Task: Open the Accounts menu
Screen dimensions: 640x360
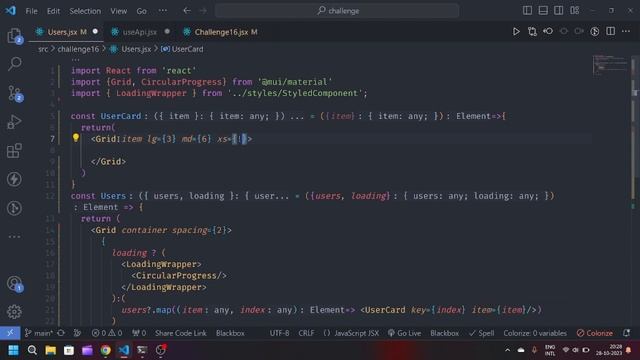Action: (14, 284)
